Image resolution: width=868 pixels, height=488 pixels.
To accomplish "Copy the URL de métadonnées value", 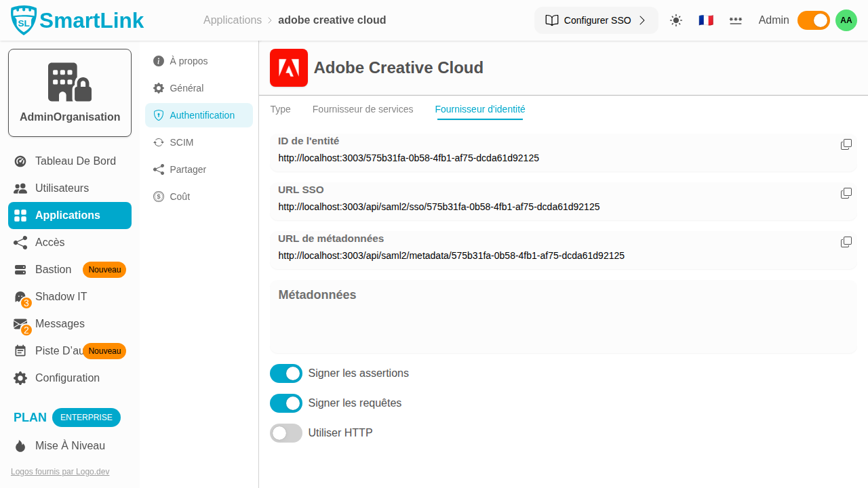I will click(x=846, y=242).
